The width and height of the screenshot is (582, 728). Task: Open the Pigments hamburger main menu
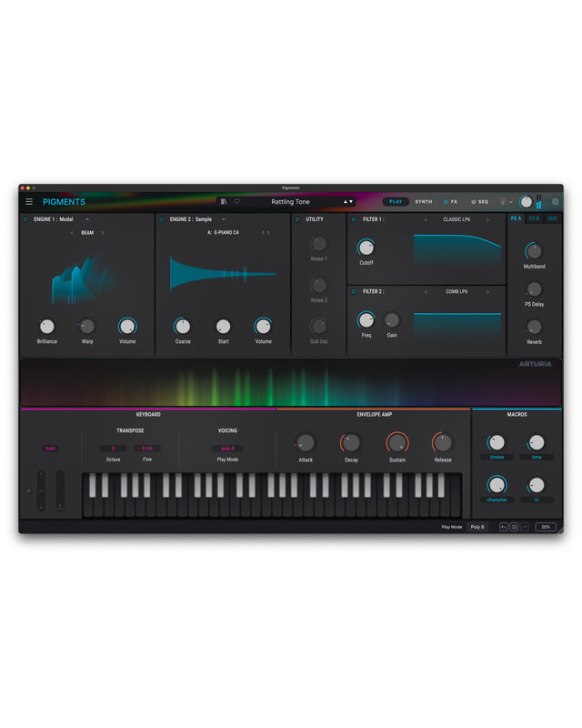[29, 201]
